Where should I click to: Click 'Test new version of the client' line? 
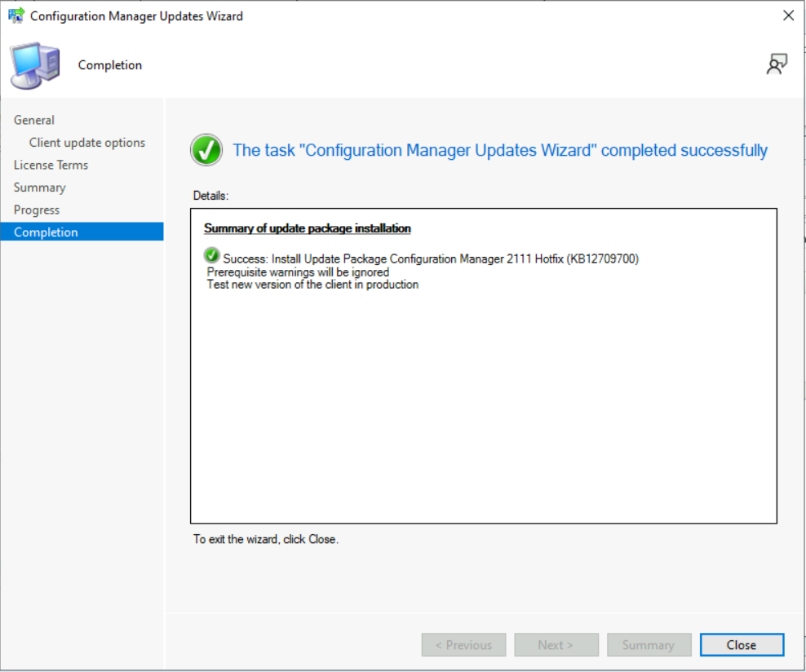click(312, 285)
